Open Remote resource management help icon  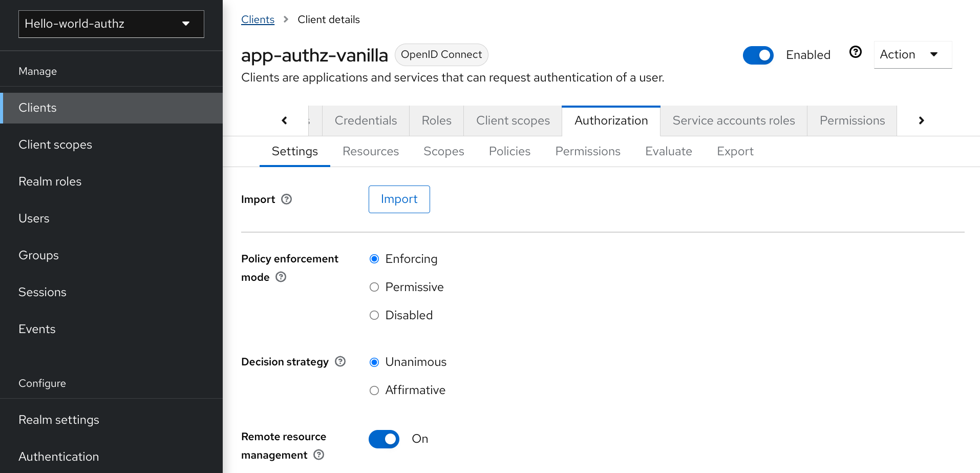click(318, 455)
